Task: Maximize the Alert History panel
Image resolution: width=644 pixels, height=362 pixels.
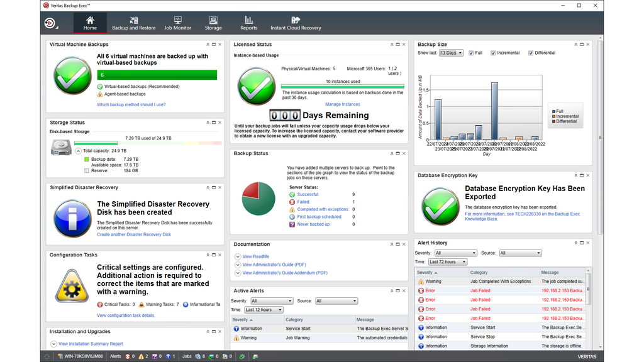Action: pos(582,243)
